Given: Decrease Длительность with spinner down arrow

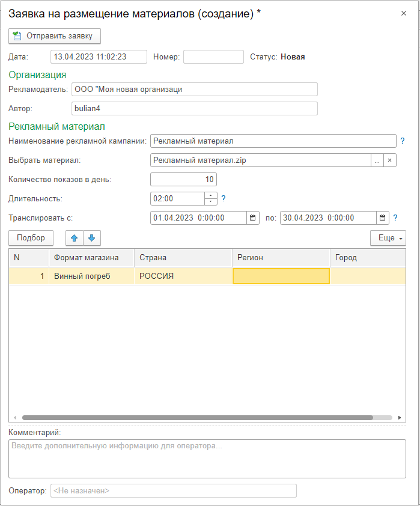Looking at the screenshot, I should coord(211,202).
